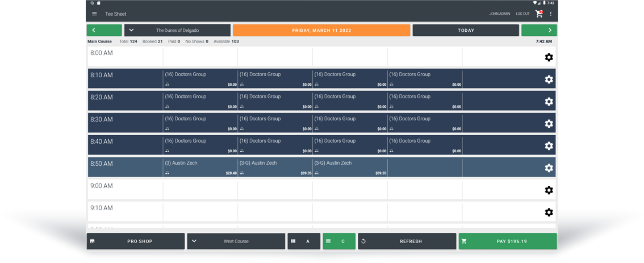
Task: Click the Log Out link
Action: click(x=522, y=14)
